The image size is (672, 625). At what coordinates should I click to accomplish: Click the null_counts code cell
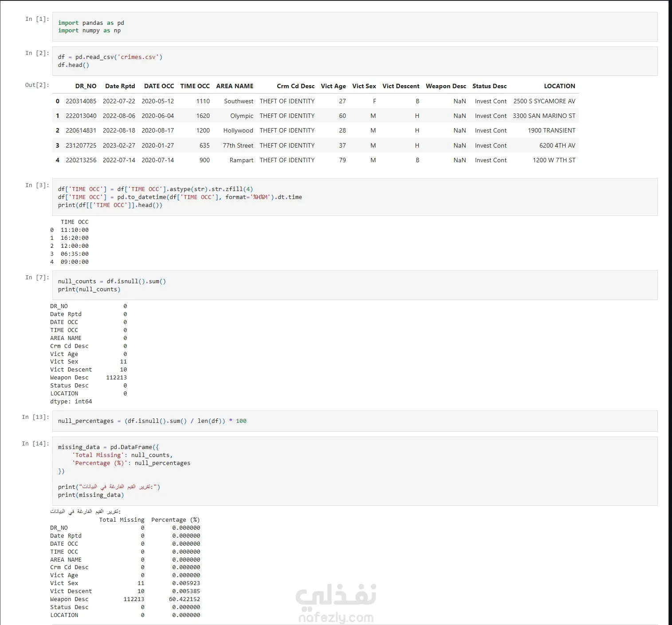tap(355, 285)
